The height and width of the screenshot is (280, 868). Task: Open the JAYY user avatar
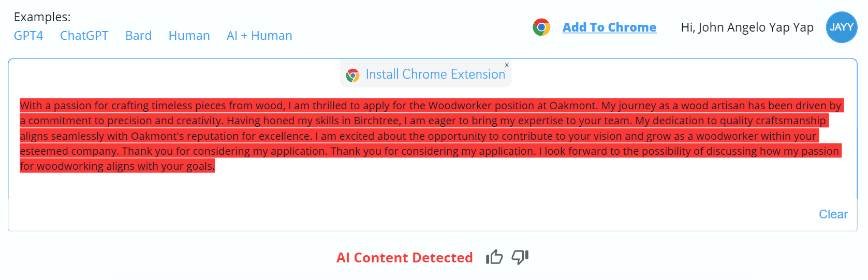tap(842, 27)
